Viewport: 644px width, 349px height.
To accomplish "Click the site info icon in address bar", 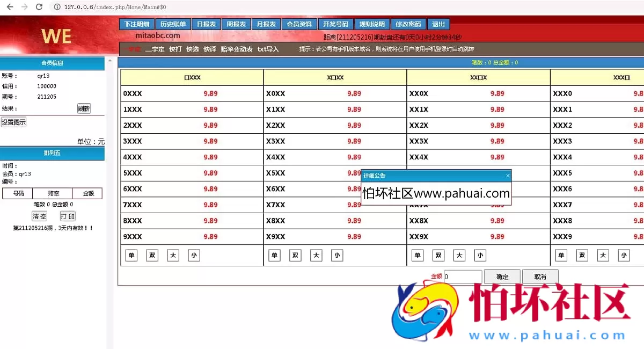I will (57, 7).
